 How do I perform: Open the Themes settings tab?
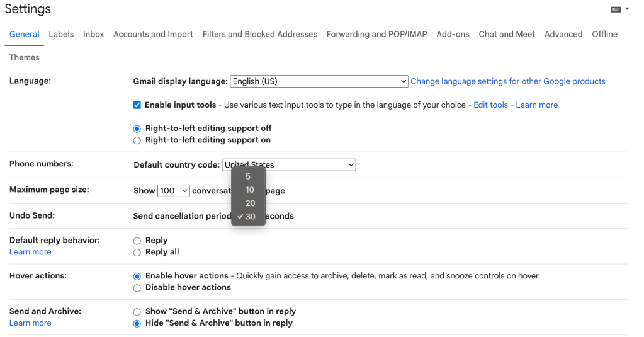pyautogui.click(x=25, y=57)
